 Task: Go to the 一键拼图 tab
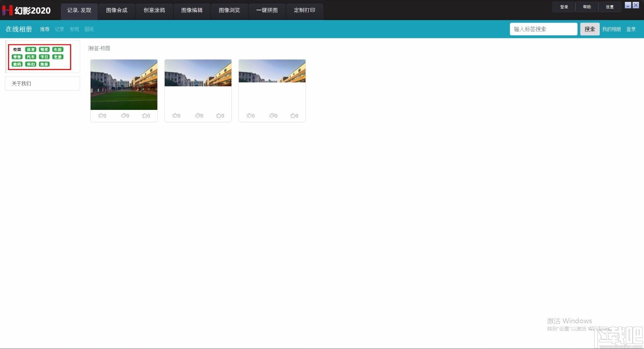[267, 10]
